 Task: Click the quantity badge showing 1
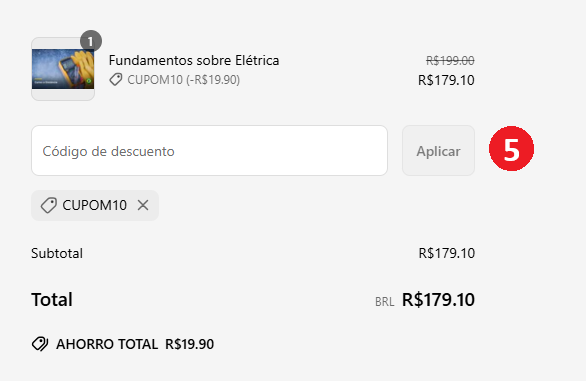pos(91,41)
